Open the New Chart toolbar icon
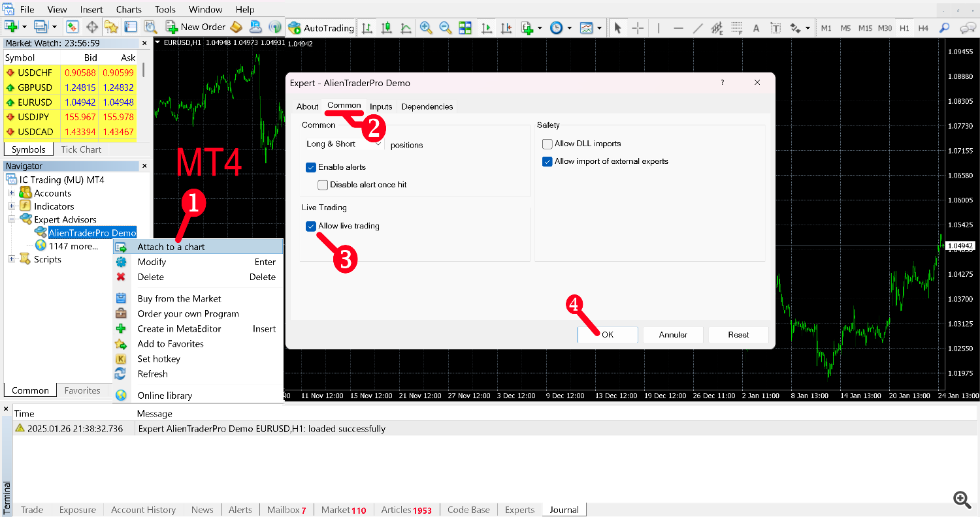Screen dimensions: 980x517 click(11, 27)
